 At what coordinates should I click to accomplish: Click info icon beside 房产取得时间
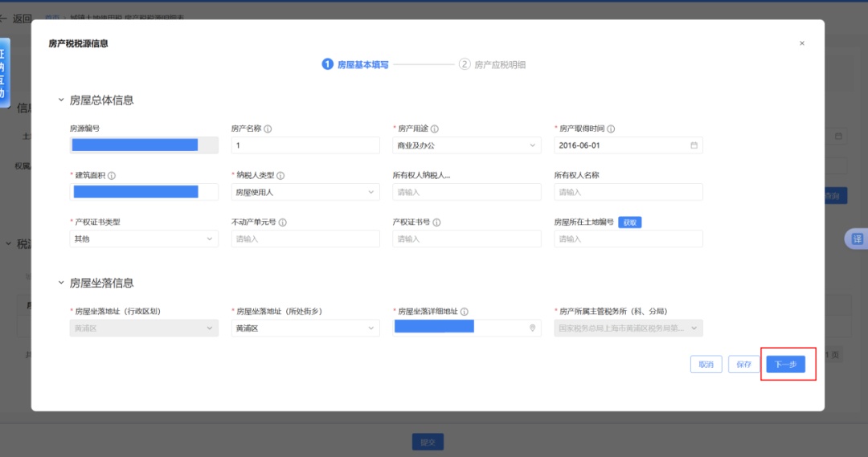611,129
